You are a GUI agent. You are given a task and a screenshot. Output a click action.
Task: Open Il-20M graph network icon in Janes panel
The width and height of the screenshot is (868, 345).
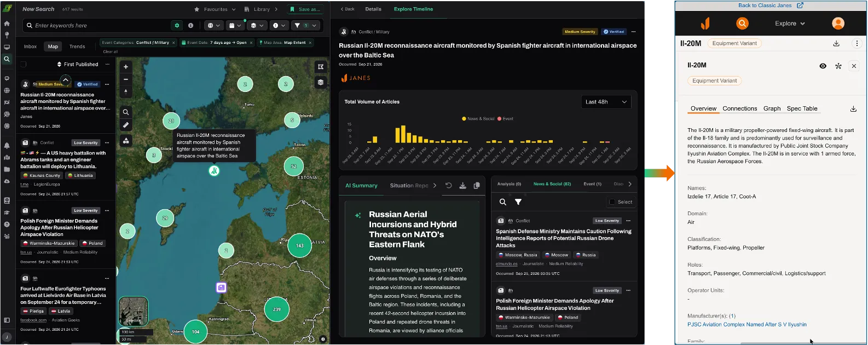pos(838,66)
